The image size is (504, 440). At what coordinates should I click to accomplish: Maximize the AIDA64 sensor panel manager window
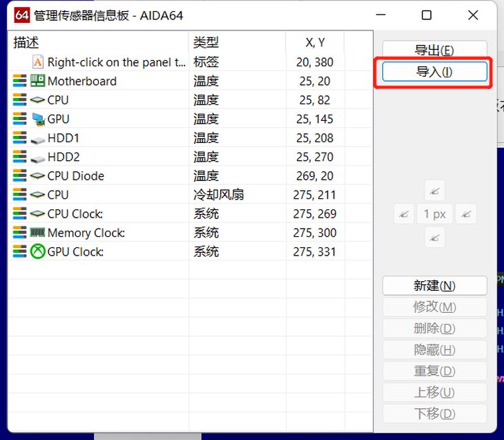click(x=427, y=15)
